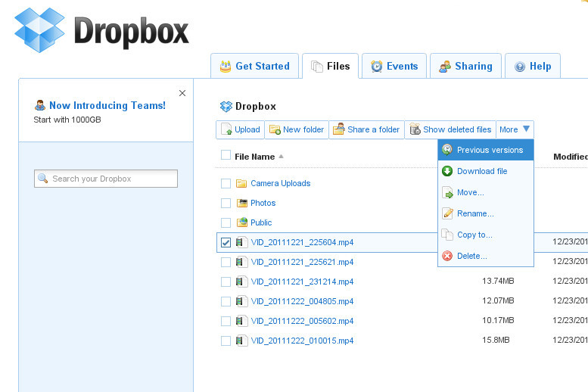The width and height of the screenshot is (588, 392).
Task: Click the Photos folder icon
Action: coord(242,203)
